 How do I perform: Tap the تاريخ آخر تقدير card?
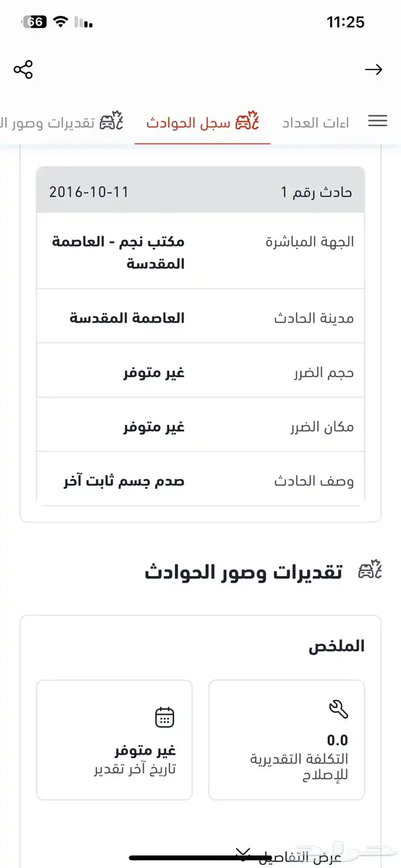coord(115,740)
